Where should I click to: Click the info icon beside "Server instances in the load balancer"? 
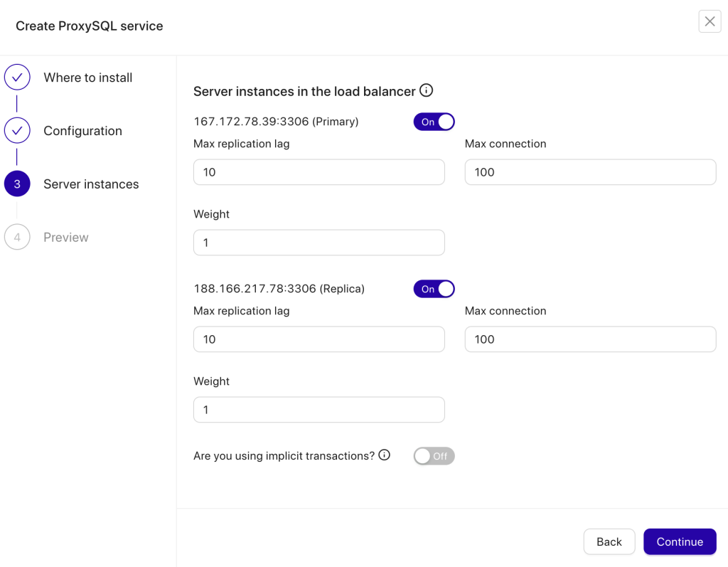point(426,90)
